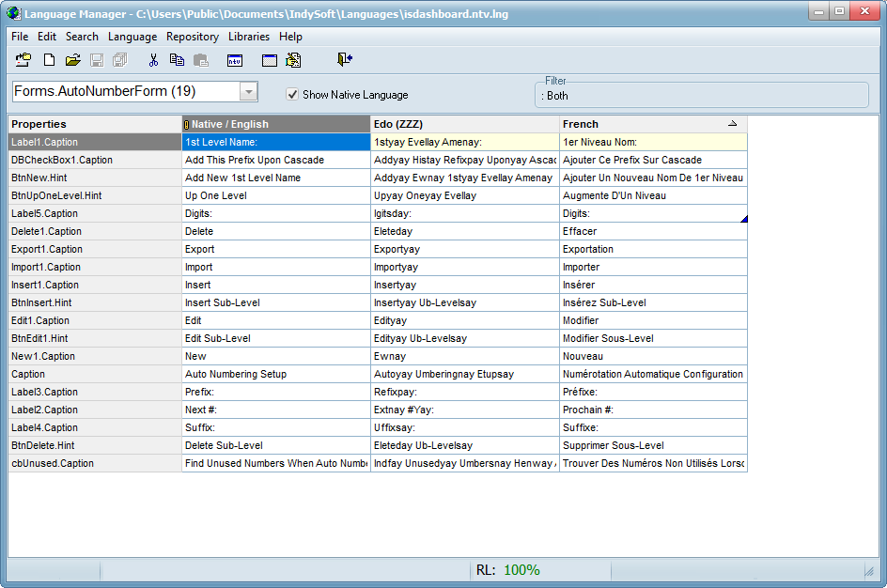
Task: Click the ntv native language icon
Action: (235, 60)
